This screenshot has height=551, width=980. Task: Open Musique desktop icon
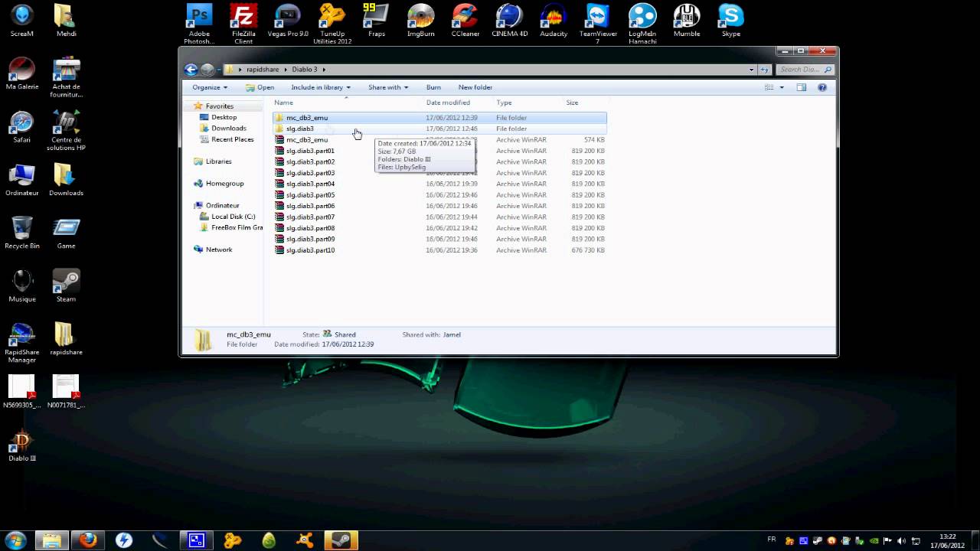(21, 286)
